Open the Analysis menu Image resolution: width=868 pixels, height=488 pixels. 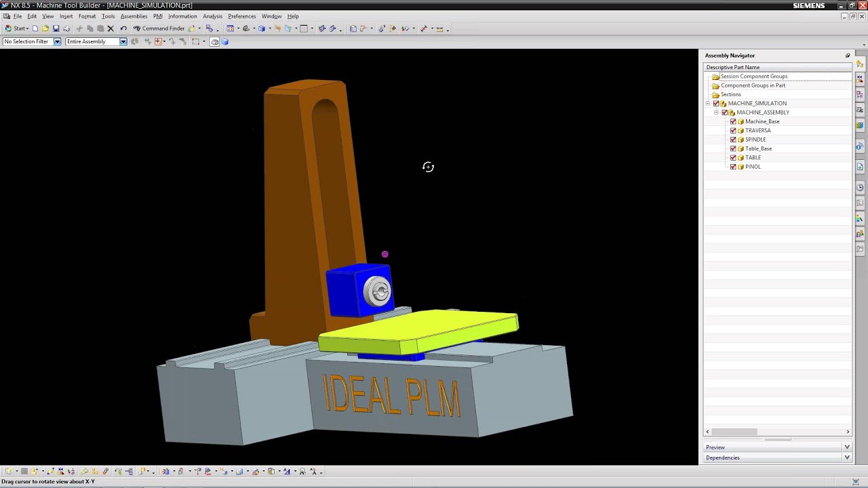(212, 16)
